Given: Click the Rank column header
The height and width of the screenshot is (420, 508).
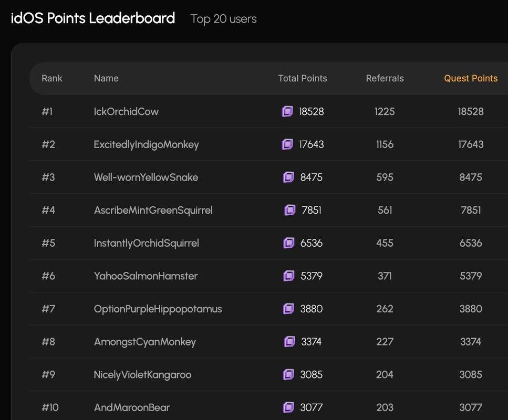Looking at the screenshot, I should [52, 78].
